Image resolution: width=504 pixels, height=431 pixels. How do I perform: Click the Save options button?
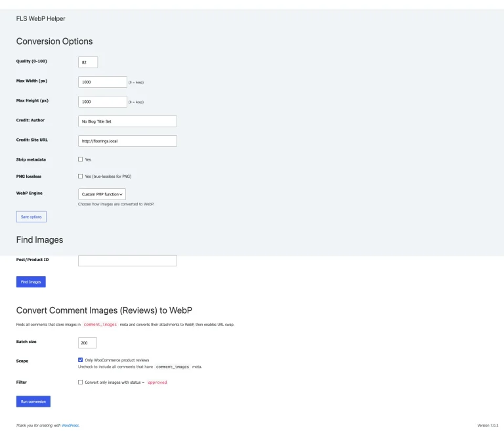pyautogui.click(x=31, y=216)
